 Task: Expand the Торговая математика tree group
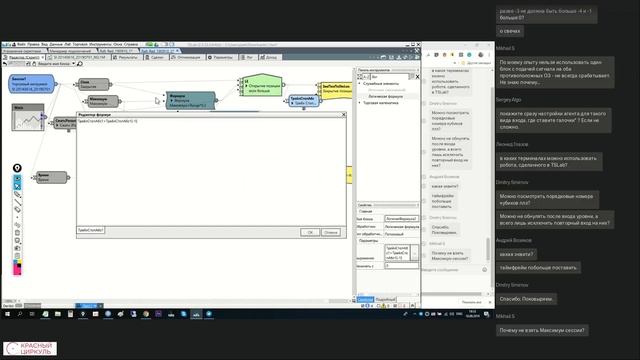360,103
